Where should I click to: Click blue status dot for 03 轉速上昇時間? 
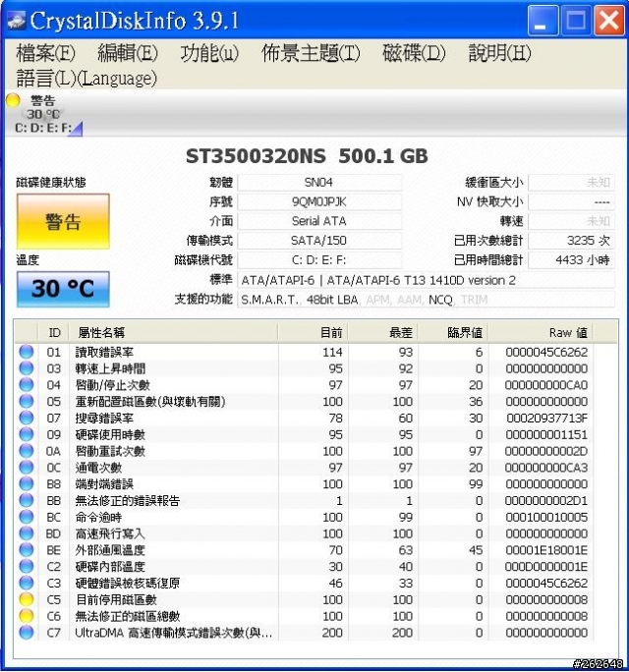pyautogui.click(x=27, y=368)
